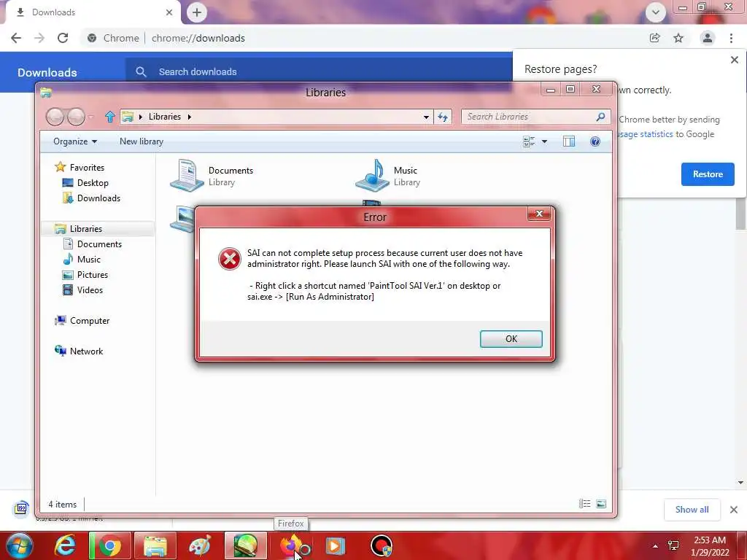Toggle the preview pane button

(569, 141)
